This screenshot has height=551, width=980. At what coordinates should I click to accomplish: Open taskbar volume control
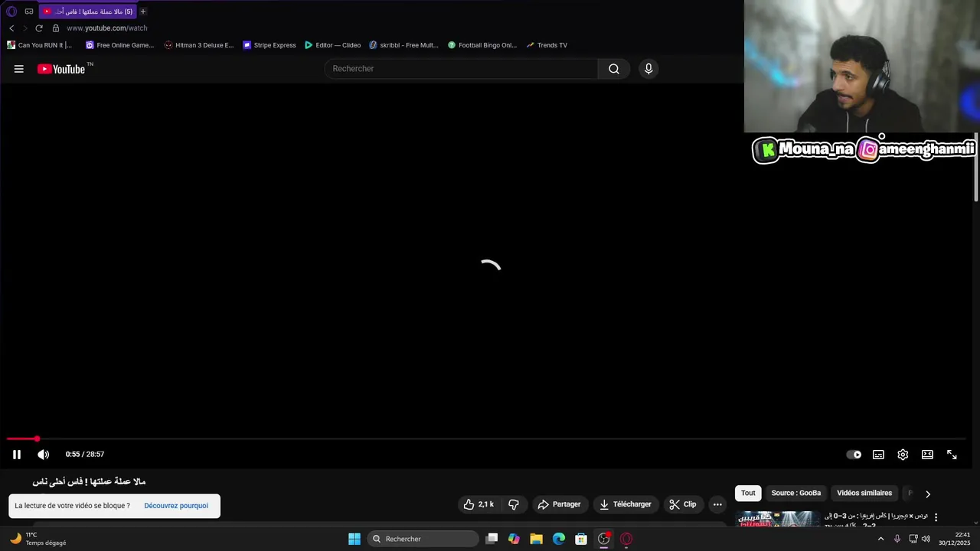tap(926, 539)
